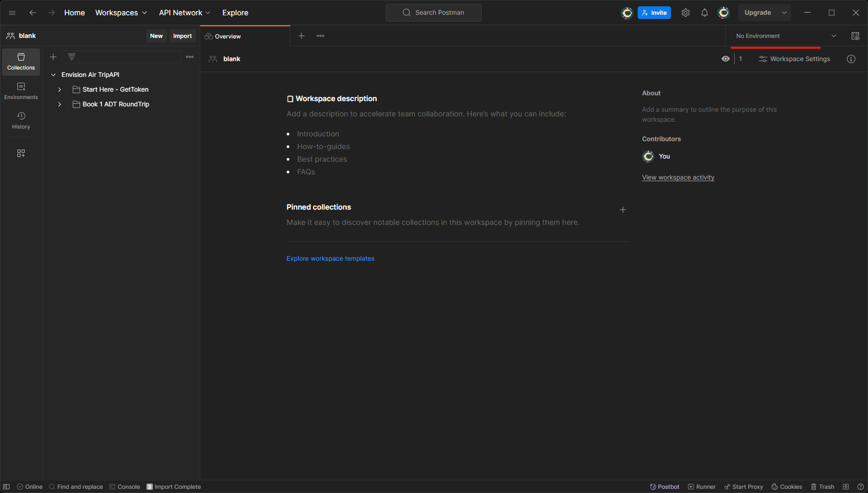Open the environment quick look icon
This screenshot has width=868, height=493.
pyautogui.click(x=855, y=36)
